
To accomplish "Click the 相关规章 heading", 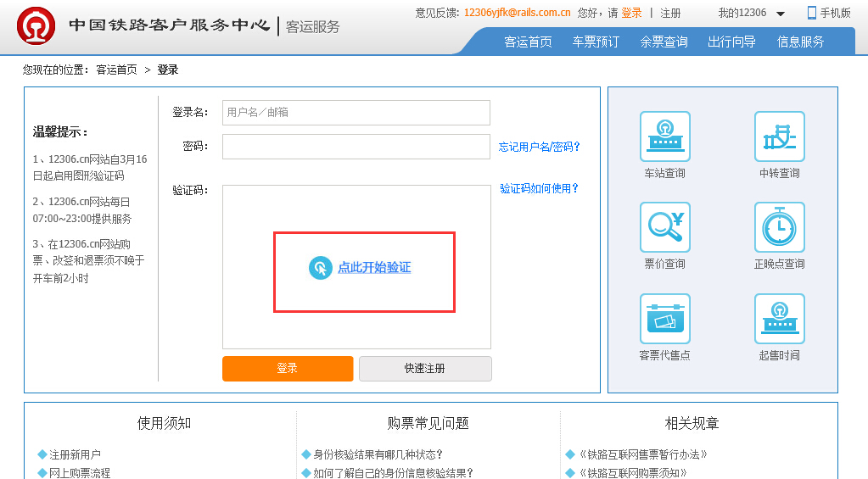I will pyautogui.click(x=692, y=424).
